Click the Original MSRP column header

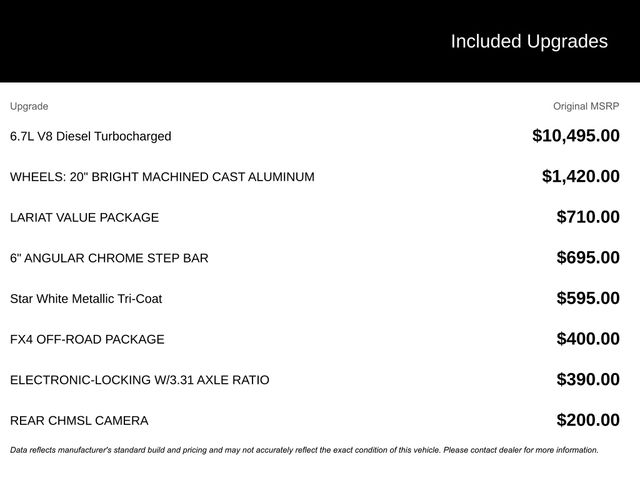point(586,106)
